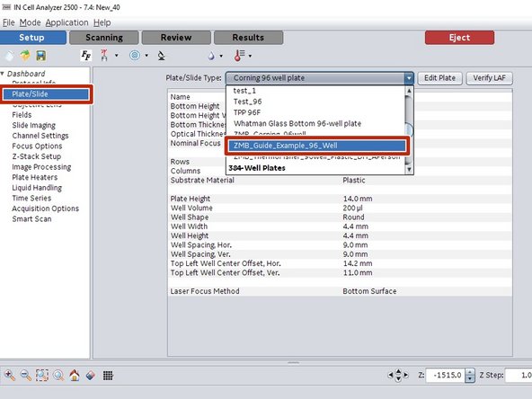Viewport: 532px width, 399px height.
Task: Click the microscope icon in toolbar
Action: point(162,56)
